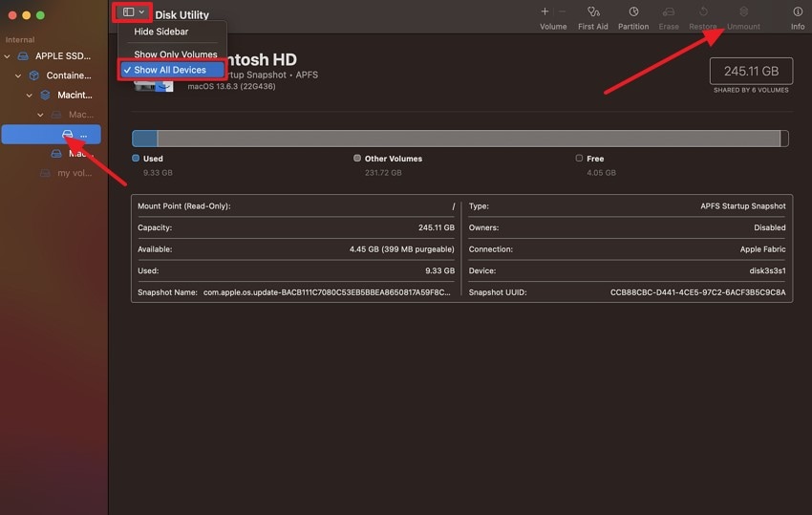
Task: Select the highlighted snapshot row labeled '...'
Action: pos(52,135)
